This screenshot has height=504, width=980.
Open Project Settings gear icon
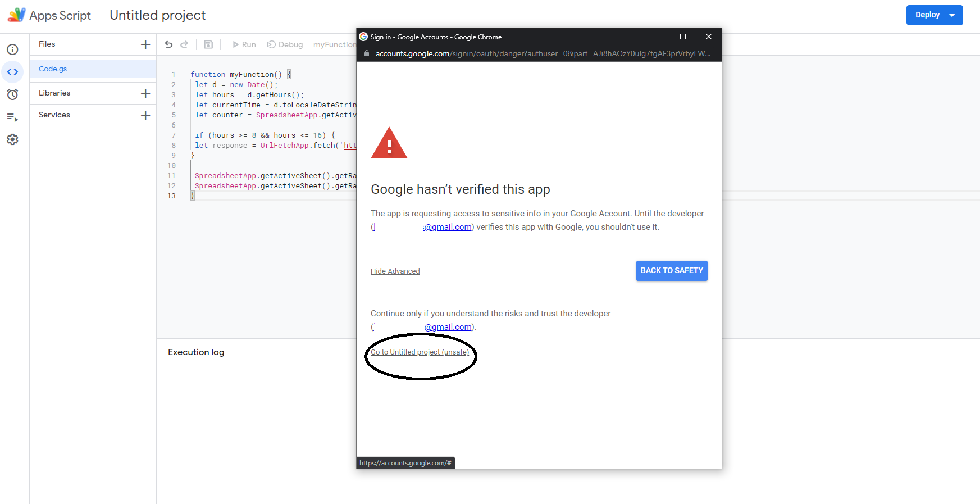[x=12, y=139]
